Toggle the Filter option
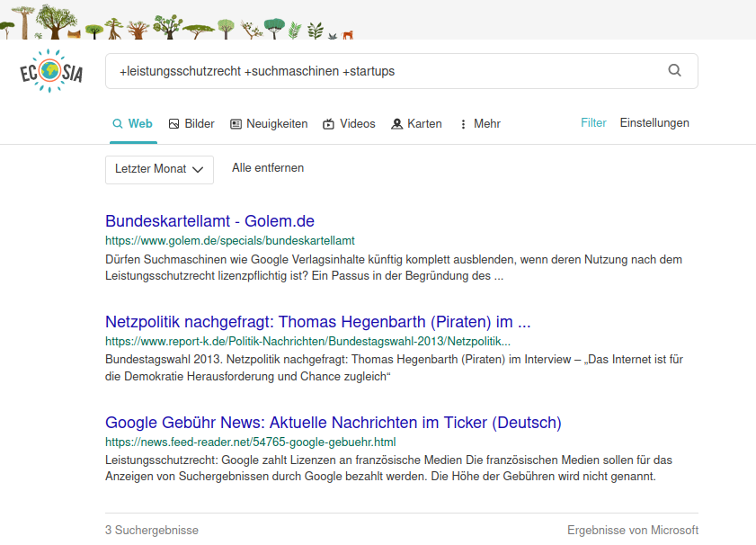This screenshot has width=756, height=545. pos(593,123)
